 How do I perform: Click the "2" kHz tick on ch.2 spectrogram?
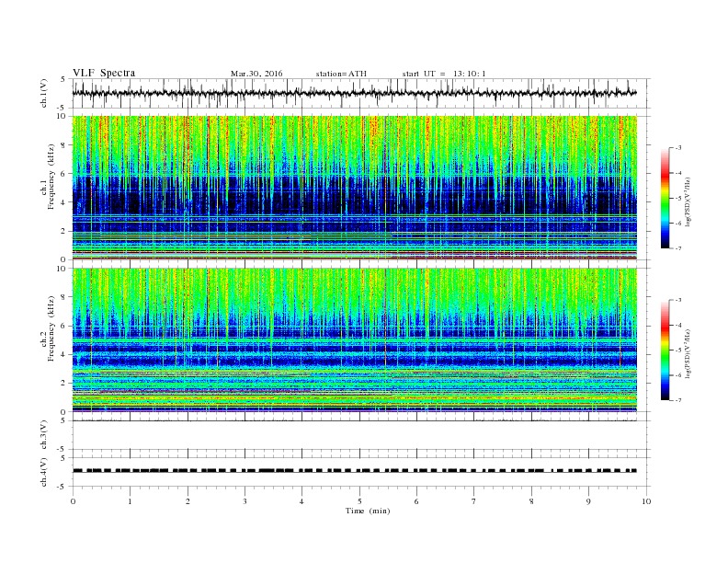(x=64, y=384)
